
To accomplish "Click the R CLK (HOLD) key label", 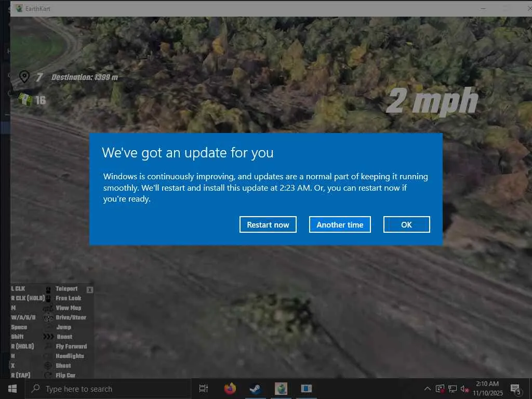I will coord(28,298).
